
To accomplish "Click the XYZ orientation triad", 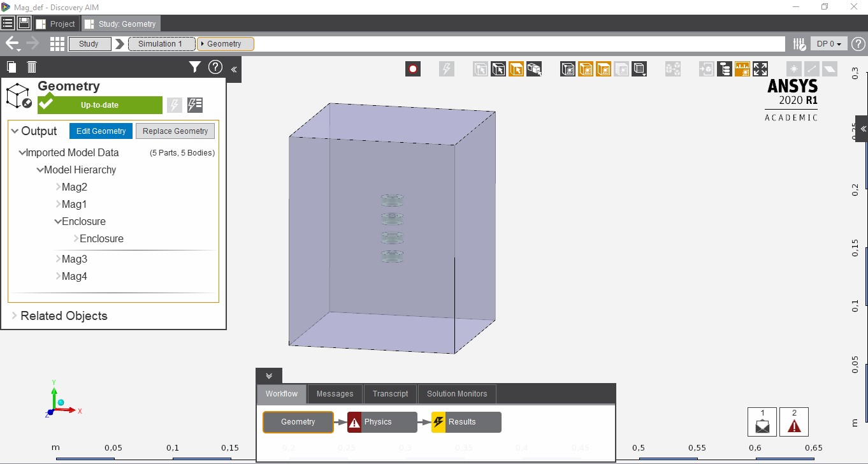I will click(x=61, y=400).
